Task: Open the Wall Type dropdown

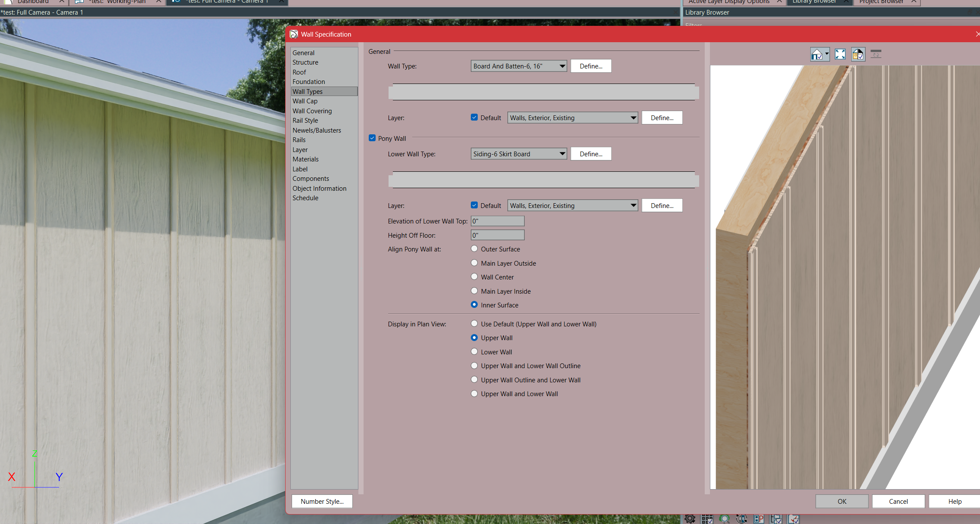Action: (x=519, y=66)
